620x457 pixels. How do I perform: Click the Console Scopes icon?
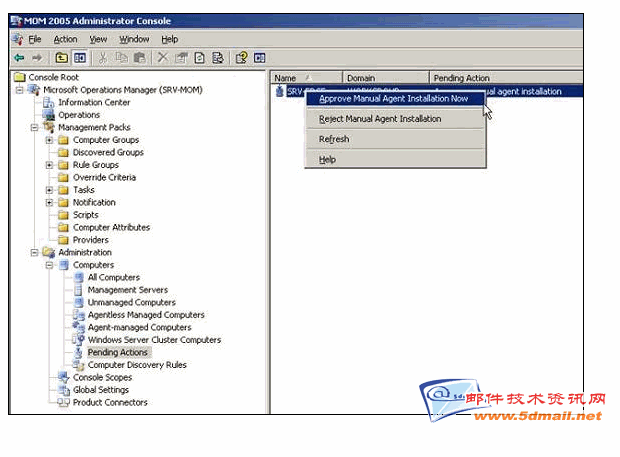pos(64,377)
